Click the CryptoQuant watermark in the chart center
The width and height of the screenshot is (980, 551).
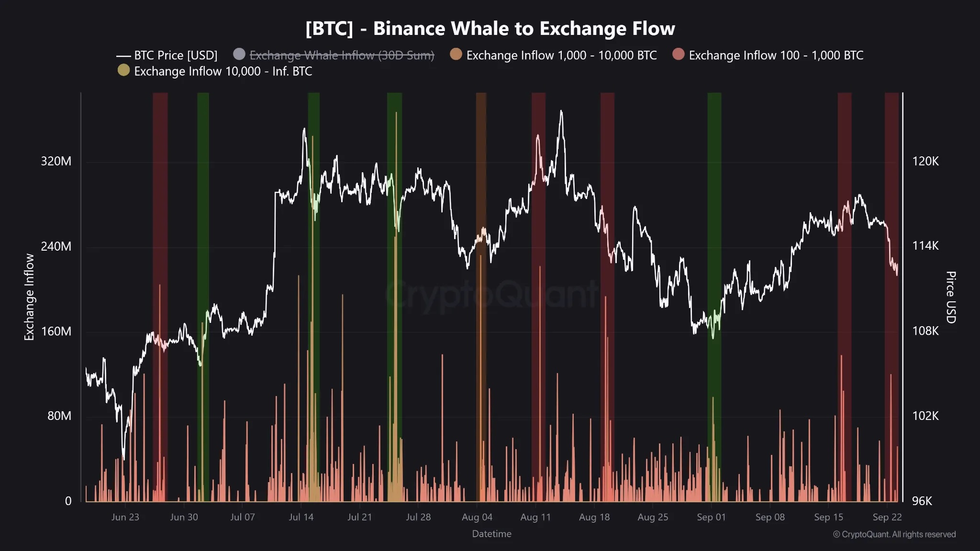(x=491, y=293)
